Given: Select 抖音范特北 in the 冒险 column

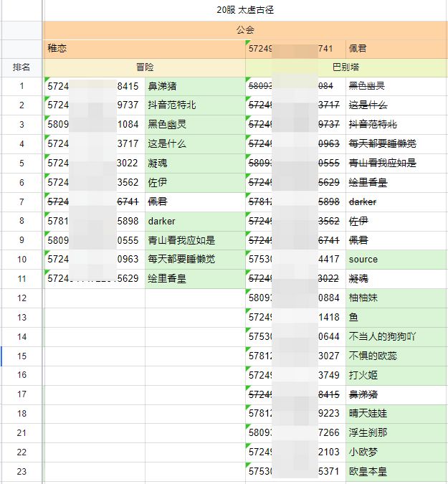Looking at the screenshot, I should pos(195,105).
